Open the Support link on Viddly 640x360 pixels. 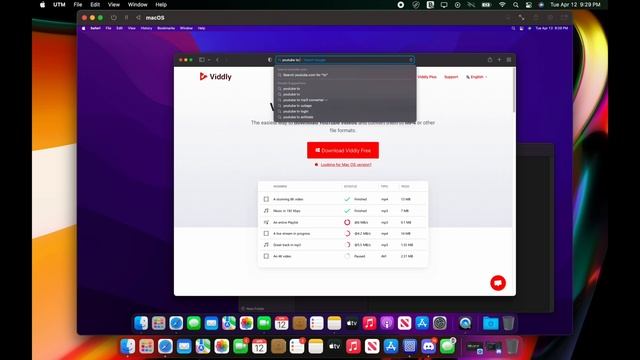[x=451, y=77]
